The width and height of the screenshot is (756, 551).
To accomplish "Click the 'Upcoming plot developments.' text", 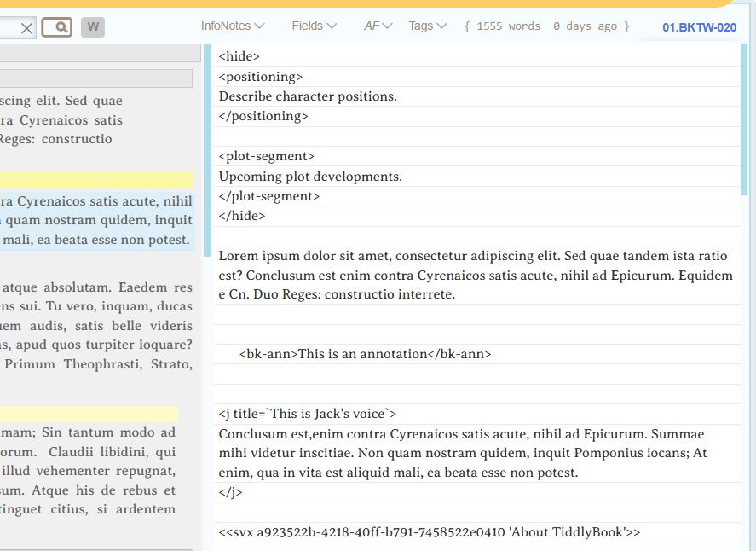I will (310, 177).
